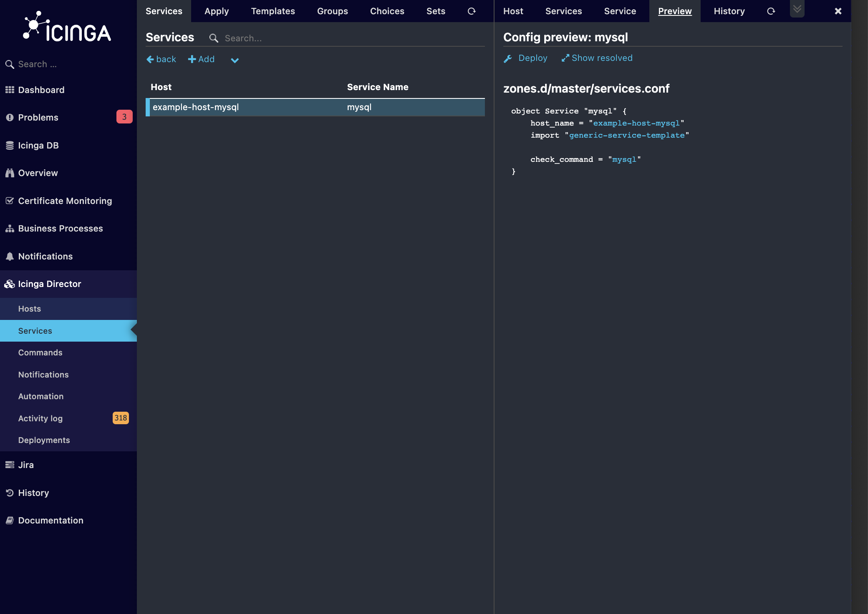Open the Host tab in preview pane
868x614 pixels.
tap(513, 11)
